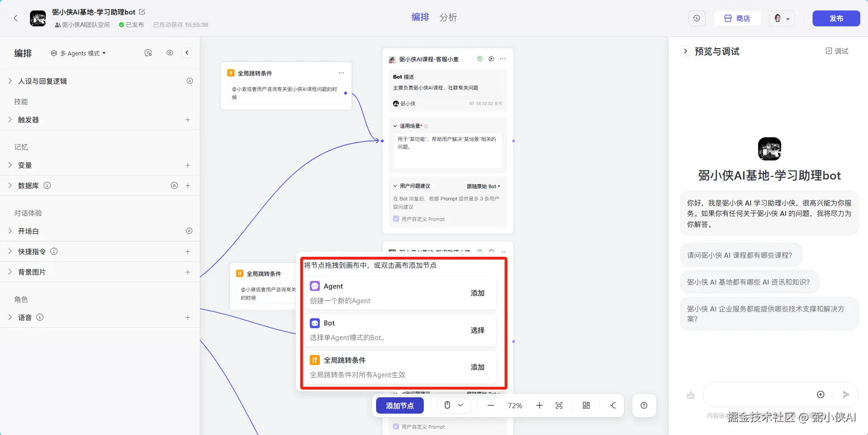This screenshot has width=868, height=435.
Task: Collapse the 适用场景 section in 客服小麦 node
Action: (395, 126)
